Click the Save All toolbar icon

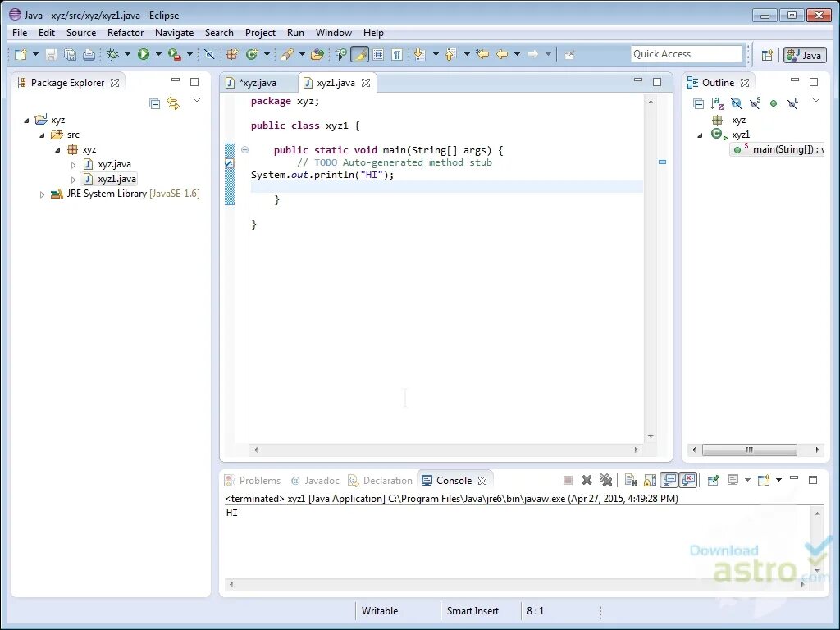point(70,54)
